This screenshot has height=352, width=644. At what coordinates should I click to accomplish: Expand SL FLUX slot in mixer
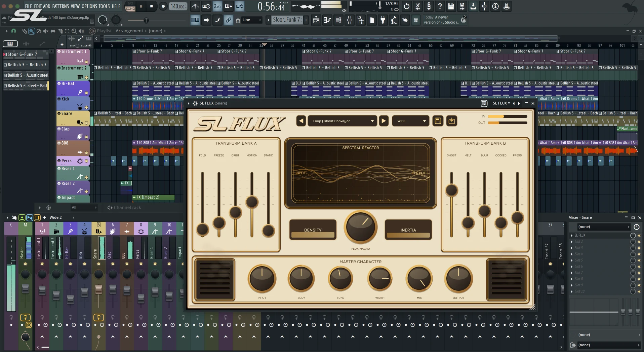click(572, 235)
